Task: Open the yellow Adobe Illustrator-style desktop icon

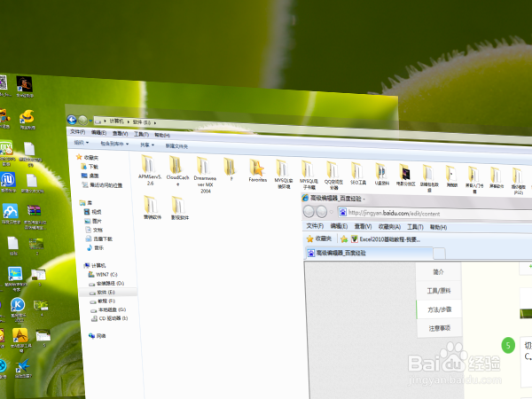Action: click(x=20, y=340)
